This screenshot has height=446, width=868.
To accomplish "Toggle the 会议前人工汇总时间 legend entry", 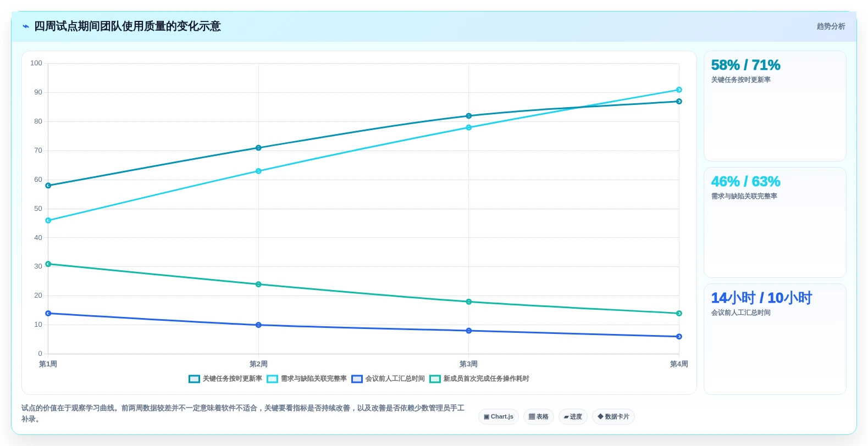I will [x=388, y=379].
